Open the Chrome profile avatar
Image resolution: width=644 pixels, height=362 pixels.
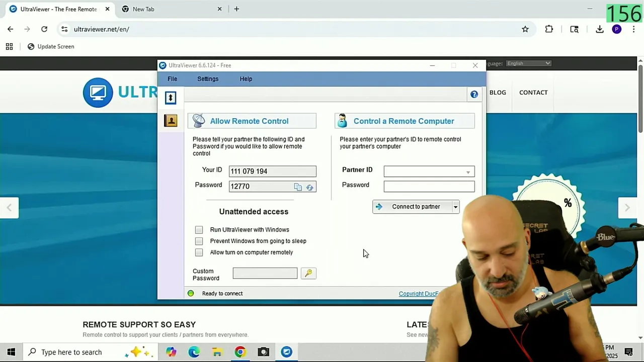(617, 29)
